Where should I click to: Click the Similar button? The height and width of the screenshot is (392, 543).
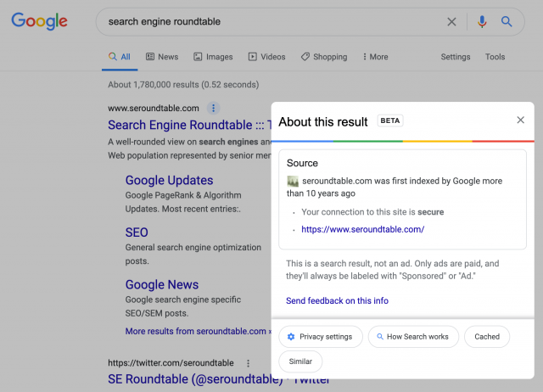point(300,361)
